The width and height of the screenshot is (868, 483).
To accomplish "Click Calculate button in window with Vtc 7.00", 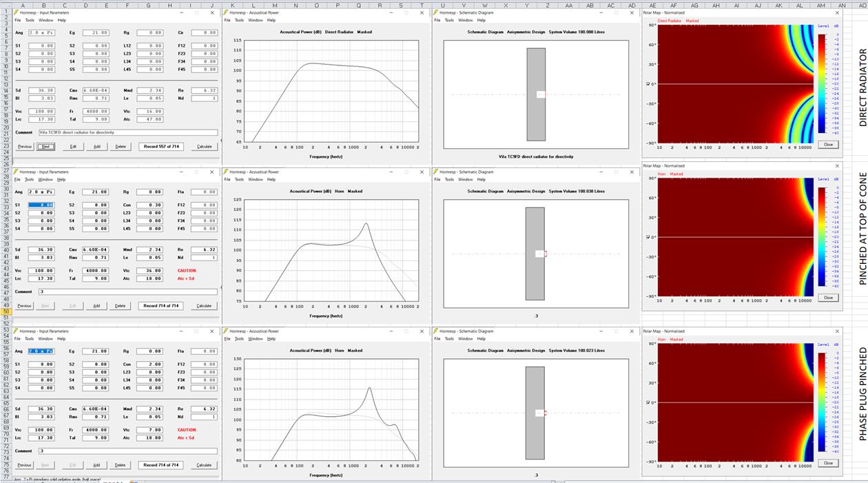I will pyautogui.click(x=205, y=465).
